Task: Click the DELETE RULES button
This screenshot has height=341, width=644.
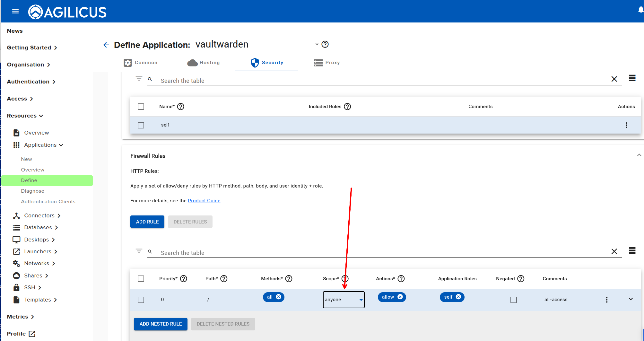Action: tap(190, 222)
